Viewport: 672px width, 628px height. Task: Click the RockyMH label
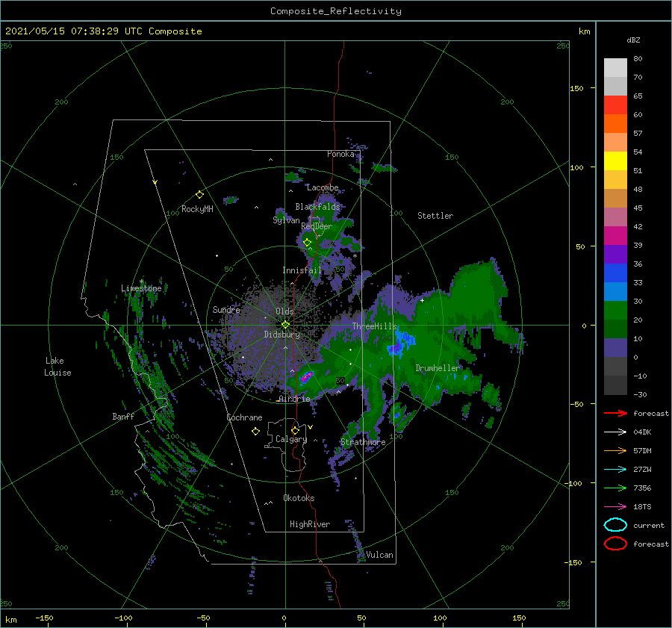click(x=197, y=209)
